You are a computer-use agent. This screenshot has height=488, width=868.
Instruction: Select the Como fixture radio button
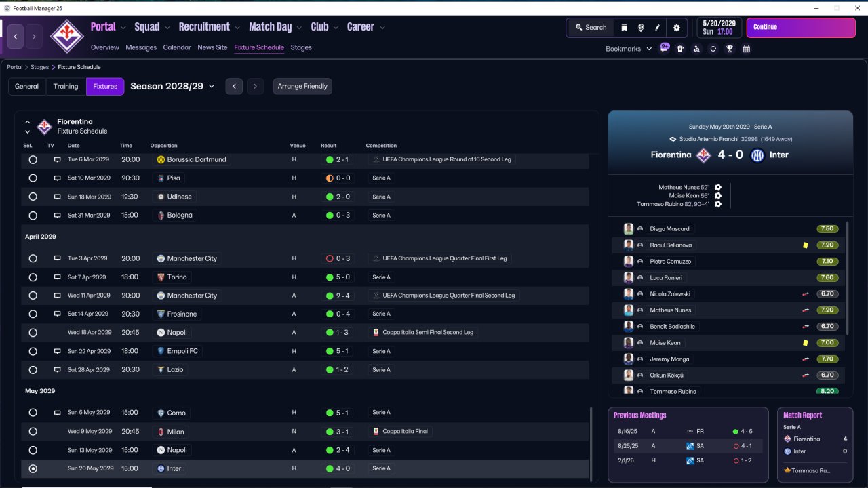(x=33, y=413)
